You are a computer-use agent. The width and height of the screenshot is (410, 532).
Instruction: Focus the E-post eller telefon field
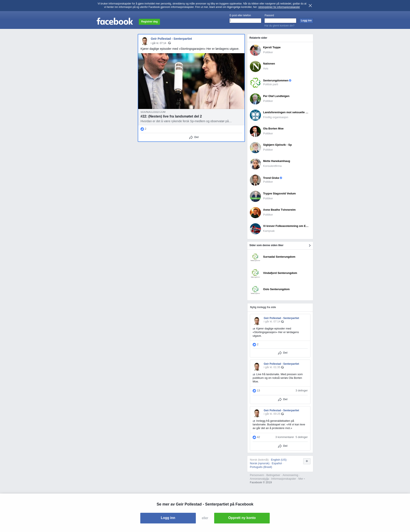click(x=245, y=21)
